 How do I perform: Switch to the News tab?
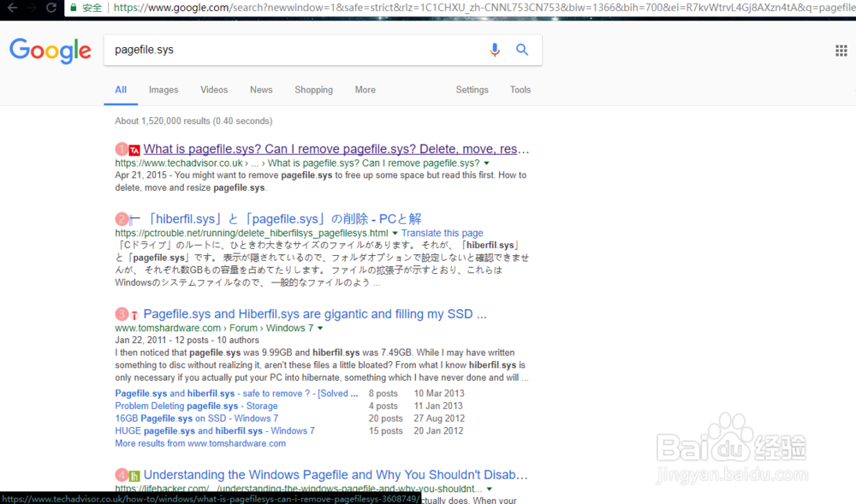tap(261, 90)
